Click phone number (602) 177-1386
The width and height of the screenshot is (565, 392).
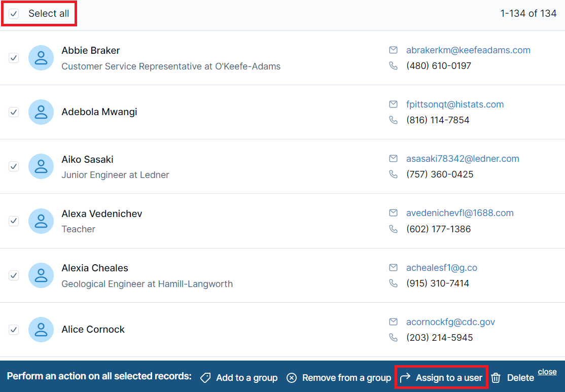(x=439, y=229)
